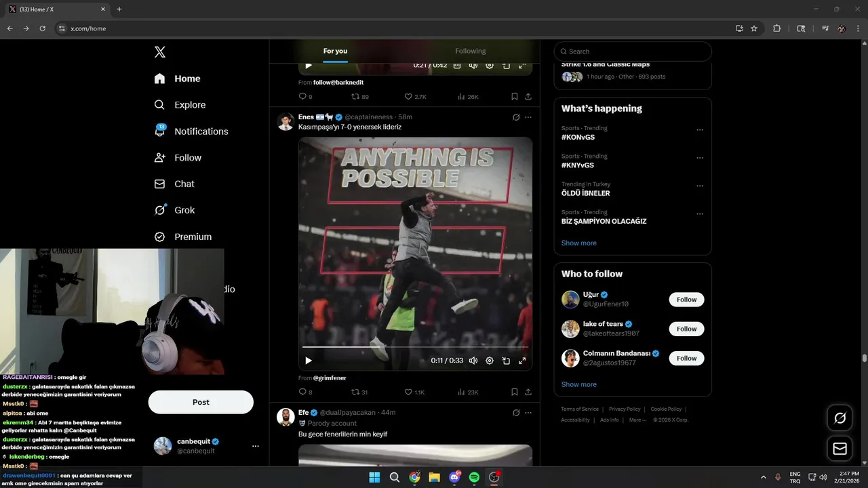Open trending topic #KONvGS

[578, 137]
